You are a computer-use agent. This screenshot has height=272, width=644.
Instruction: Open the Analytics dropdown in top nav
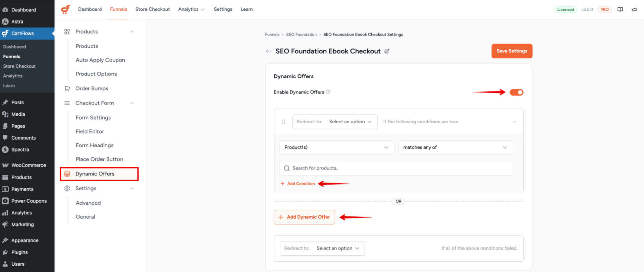(191, 9)
